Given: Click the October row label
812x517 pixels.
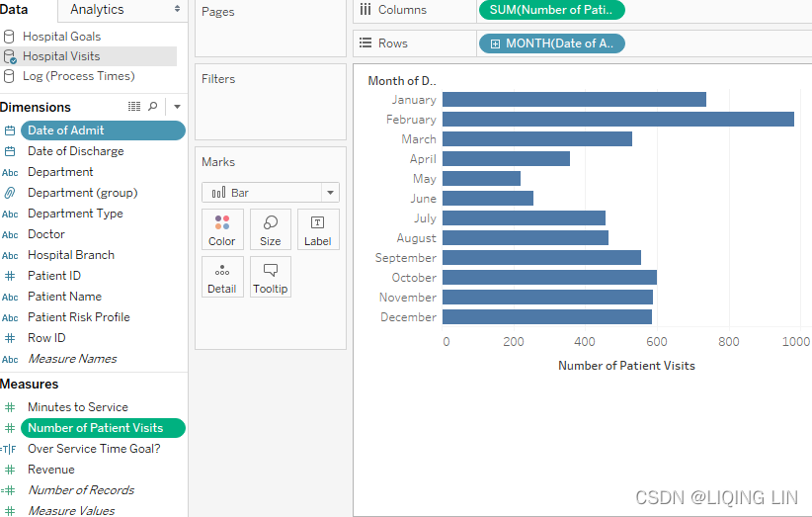Looking at the screenshot, I should tap(414, 278).
